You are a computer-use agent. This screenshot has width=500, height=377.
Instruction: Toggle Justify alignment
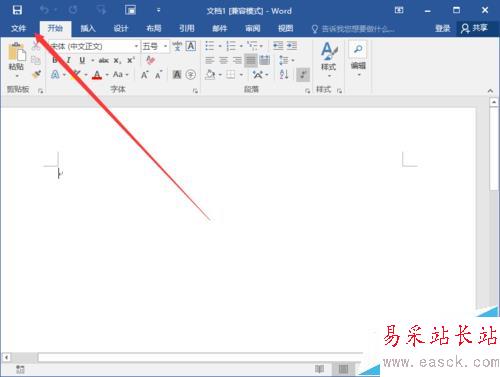click(x=251, y=60)
